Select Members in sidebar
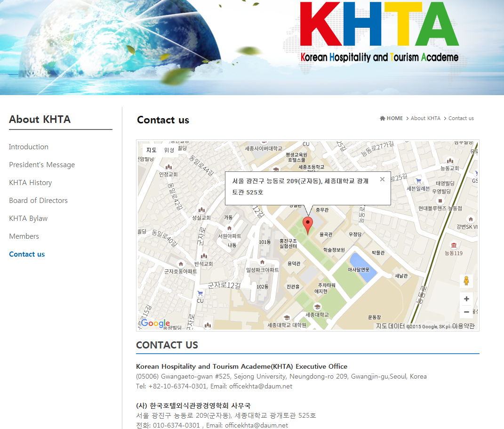The height and width of the screenshot is (429, 504). click(x=24, y=236)
